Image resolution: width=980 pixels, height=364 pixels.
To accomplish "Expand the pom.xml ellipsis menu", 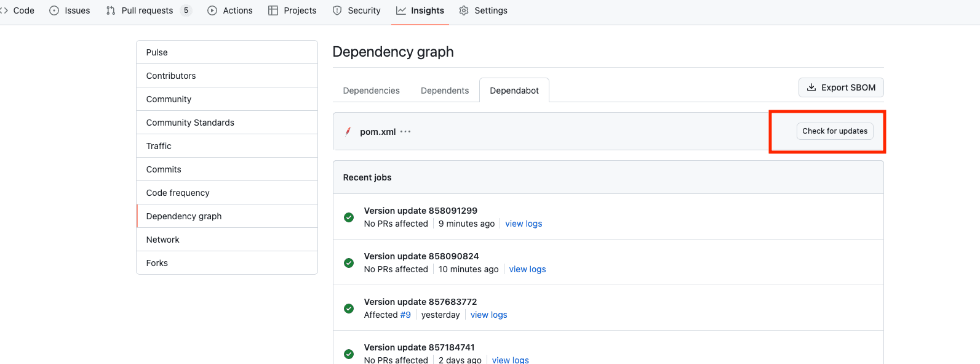I will pos(405,132).
